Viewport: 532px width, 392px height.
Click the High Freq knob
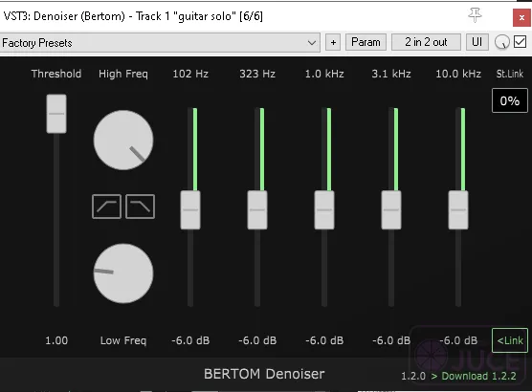pyautogui.click(x=123, y=140)
